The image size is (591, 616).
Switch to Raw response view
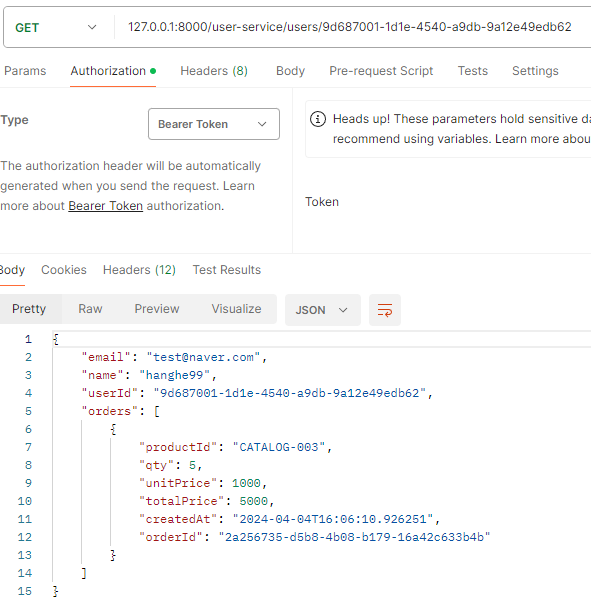[90, 309]
